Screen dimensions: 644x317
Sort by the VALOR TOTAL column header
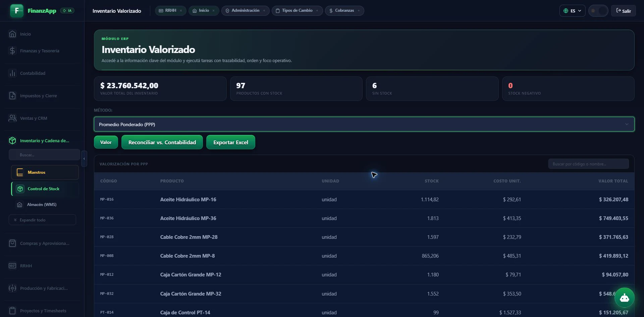pos(613,181)
